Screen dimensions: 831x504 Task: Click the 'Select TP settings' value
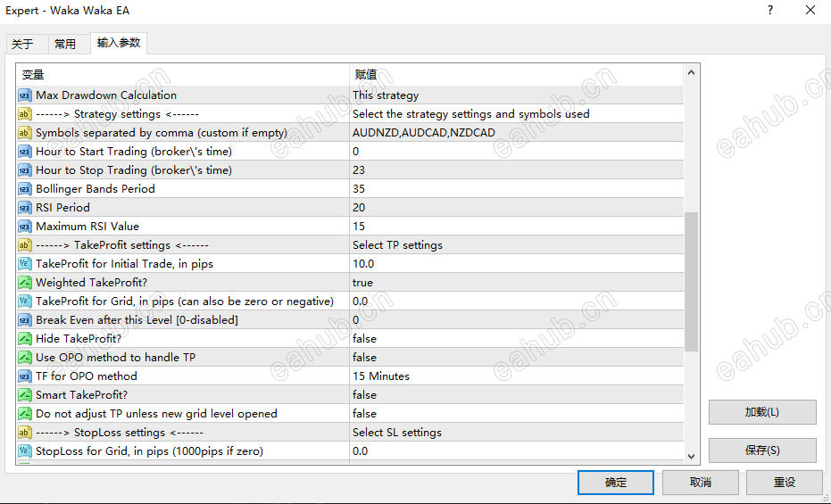coord(397,245)
